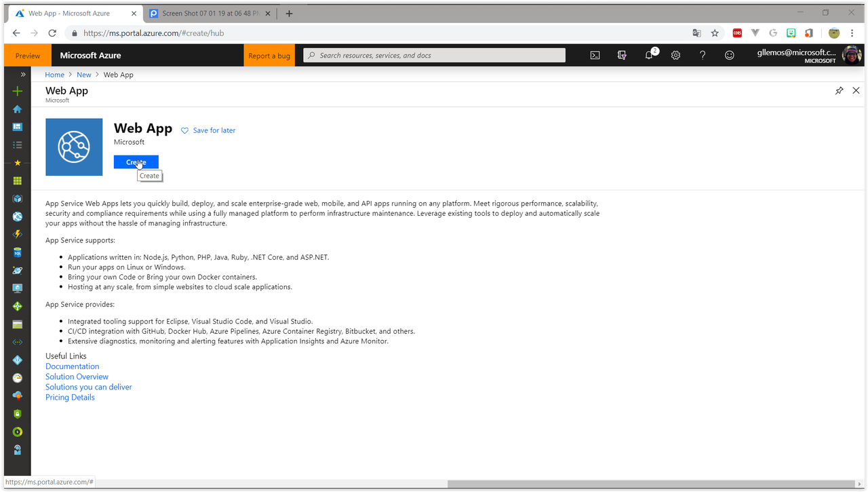
Task: Click the Preview label in Azure header
Action: [28, 56]
